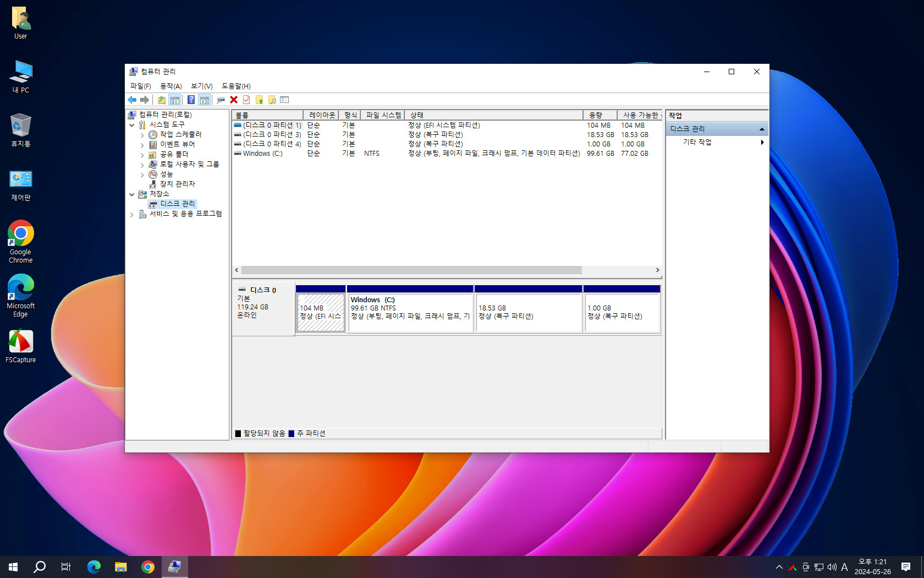Sort by the 파일 시스템 column header

(383, 115)
